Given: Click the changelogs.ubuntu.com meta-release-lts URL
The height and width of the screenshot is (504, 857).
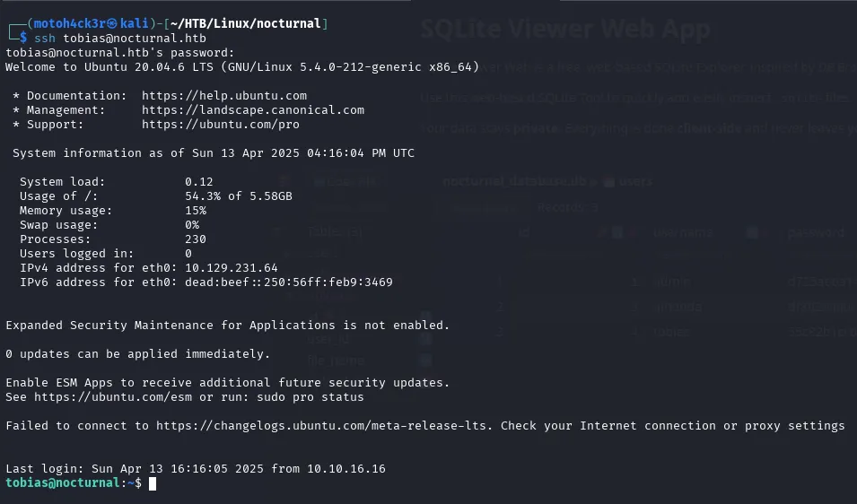Looking at the screenshot, I should point(321,425).
